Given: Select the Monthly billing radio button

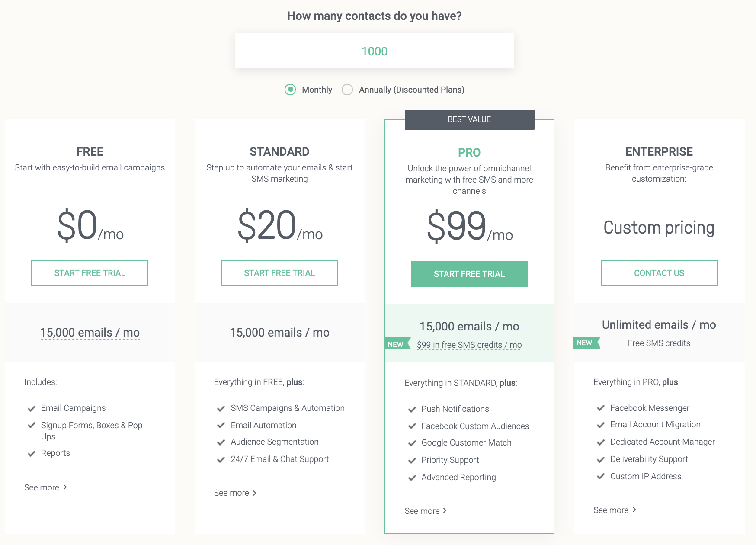Looking at the screenshot, I should click(290, 90).
